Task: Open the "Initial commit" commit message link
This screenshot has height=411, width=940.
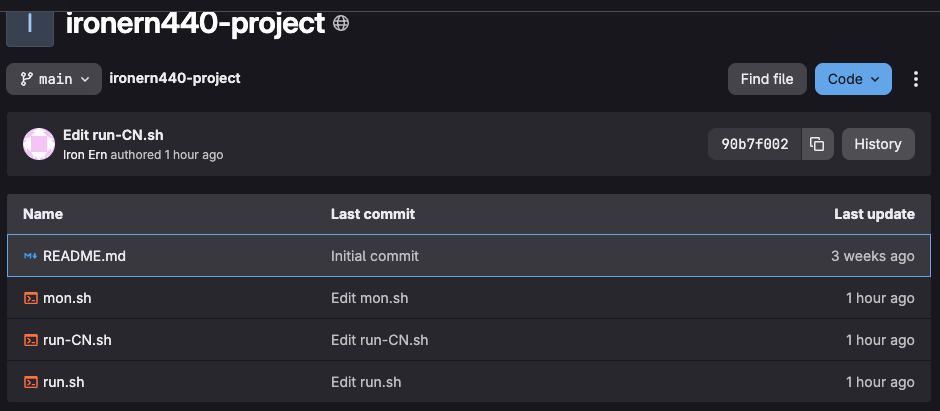Action: pyautogui.click(x=375, y=256)
